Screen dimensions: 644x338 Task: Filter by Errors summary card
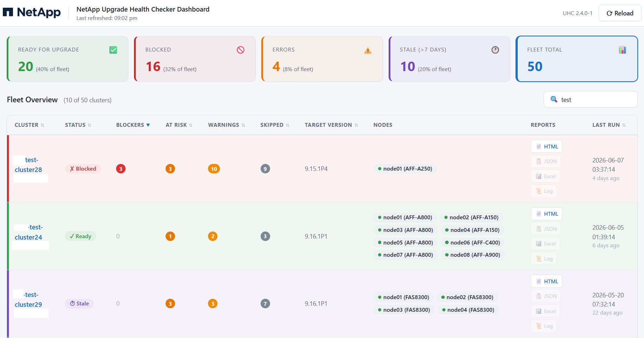322,59
